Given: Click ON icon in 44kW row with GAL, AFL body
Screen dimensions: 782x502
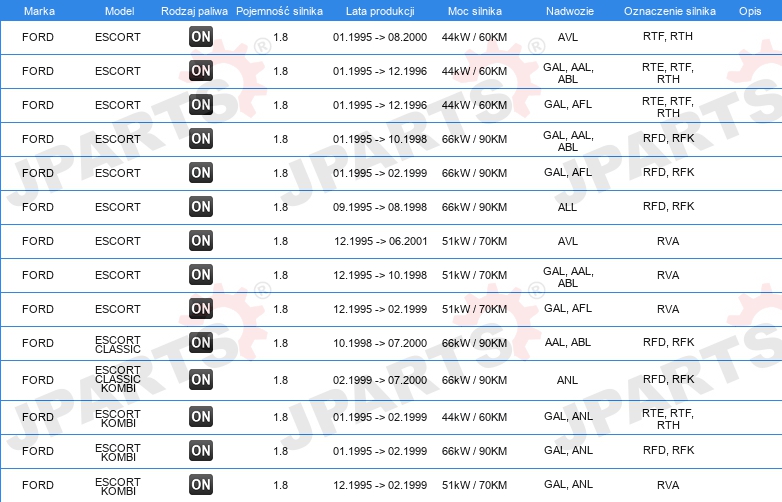Looking at the screenshot, I should pyautogui.click(x=201, y=105).
